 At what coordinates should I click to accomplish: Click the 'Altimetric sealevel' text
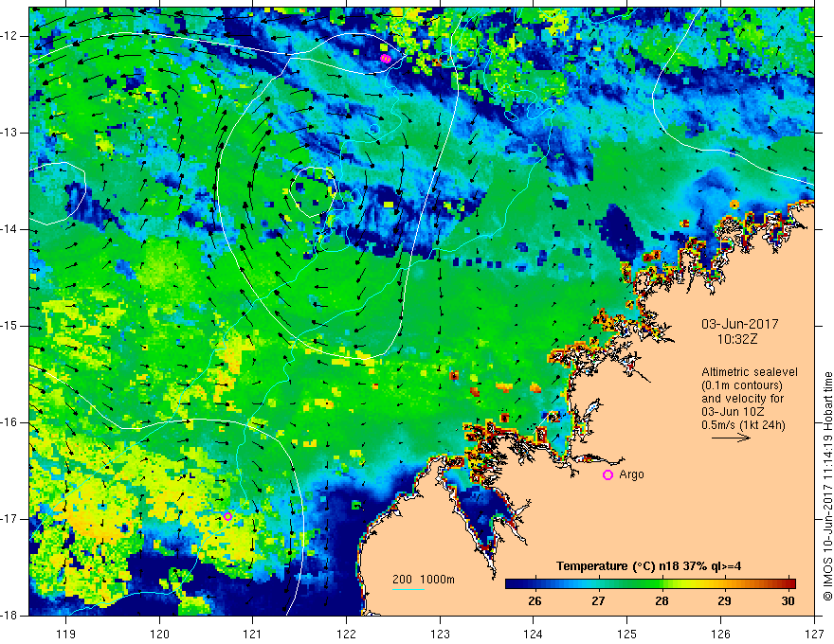(x=750, y=372)
